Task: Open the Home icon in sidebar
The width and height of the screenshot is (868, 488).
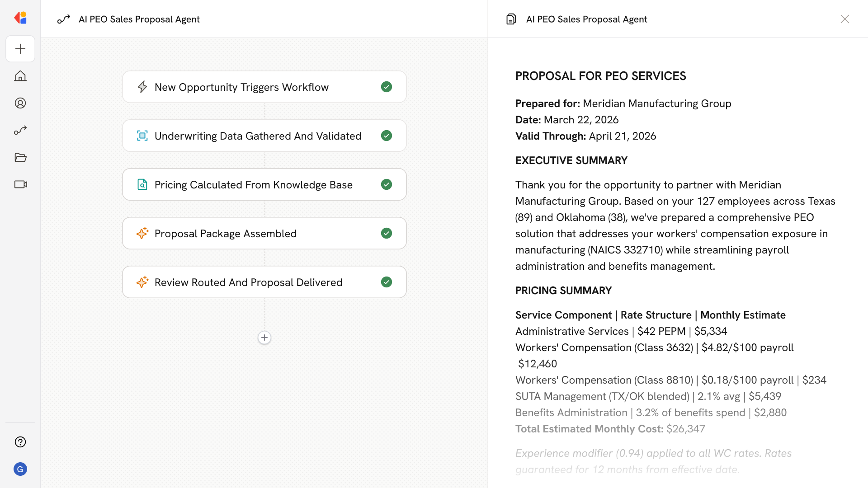Action: click(20, 76)
